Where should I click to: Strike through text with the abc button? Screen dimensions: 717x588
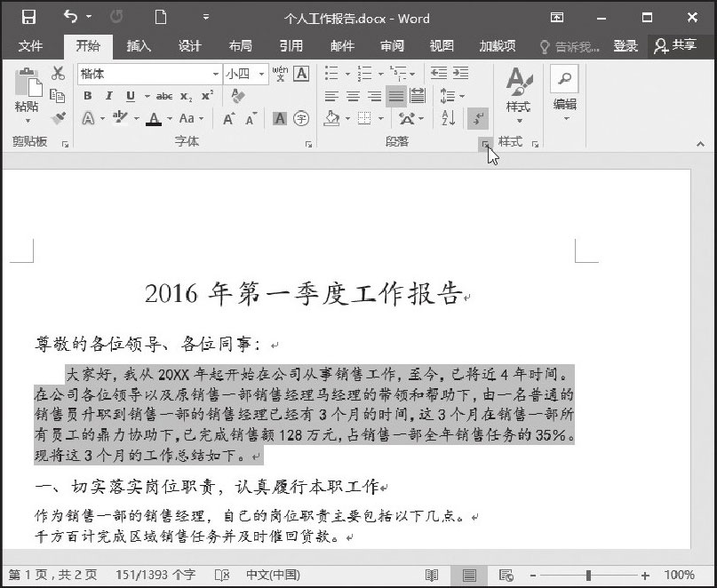164,97
